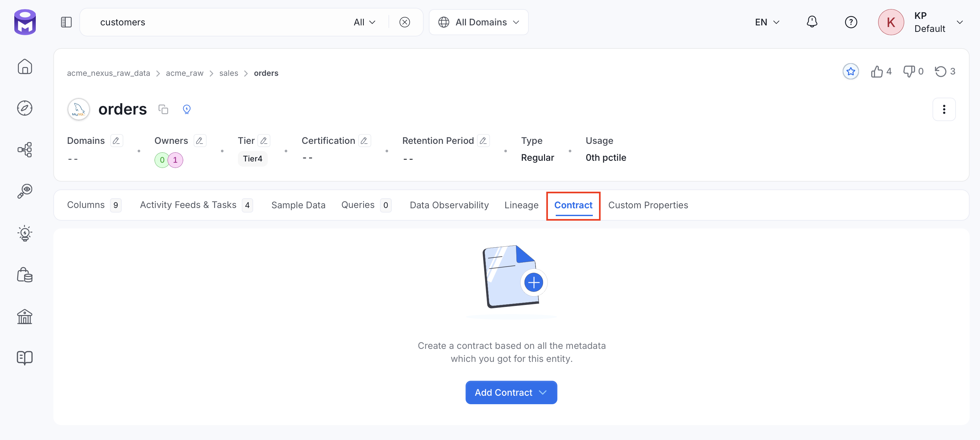Open the Custom Properties tab
This screenshot has width=980, height=440.
pos(648,205)
